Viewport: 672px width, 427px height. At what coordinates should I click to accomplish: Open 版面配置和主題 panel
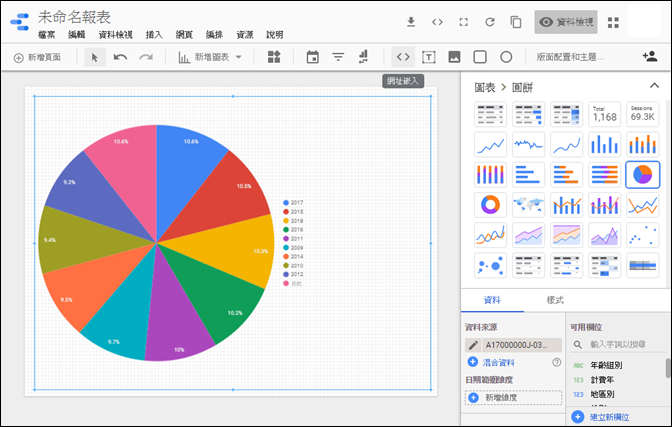pos(570,57)
